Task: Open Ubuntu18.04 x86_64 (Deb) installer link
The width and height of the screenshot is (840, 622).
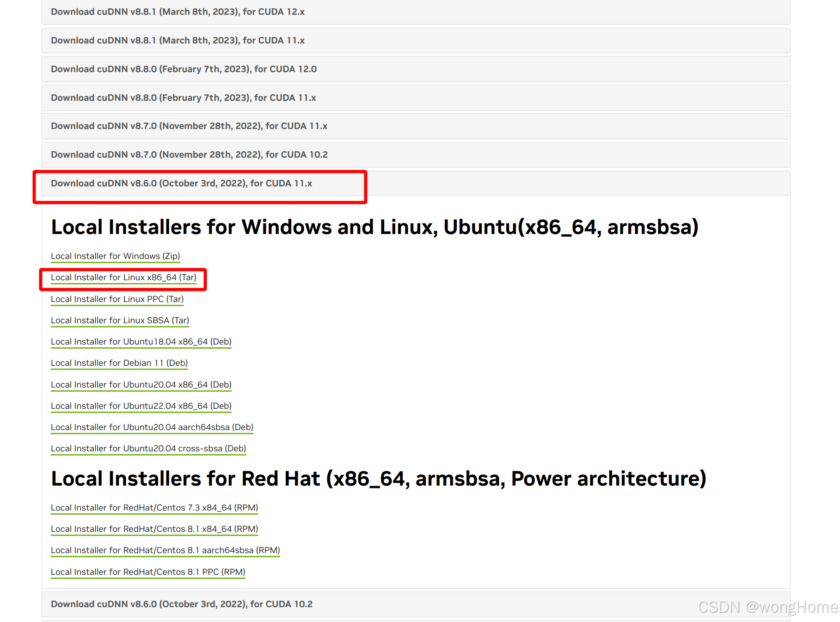Action: coord(141,342)
